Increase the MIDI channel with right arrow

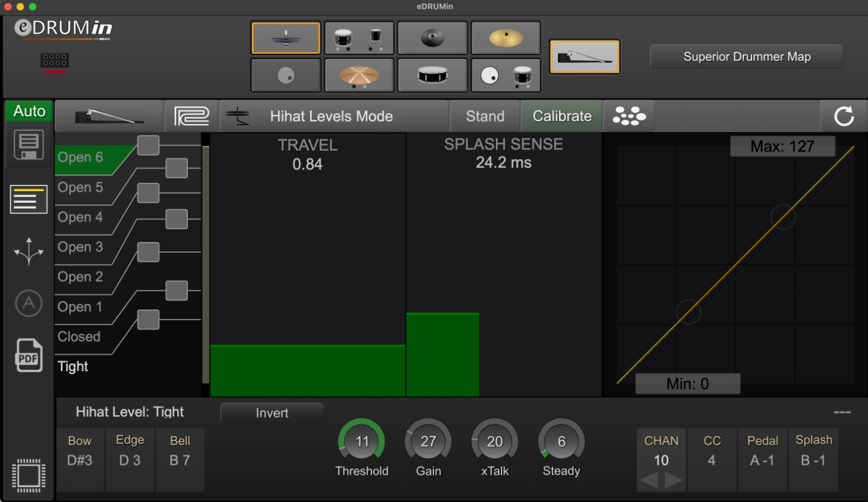[674, 480]
